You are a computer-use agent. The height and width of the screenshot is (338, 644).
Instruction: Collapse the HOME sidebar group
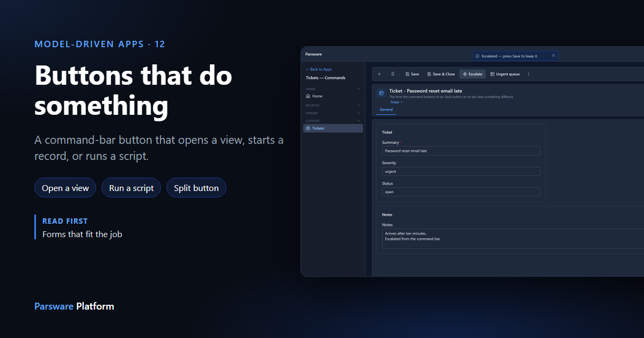click(358, 89)
